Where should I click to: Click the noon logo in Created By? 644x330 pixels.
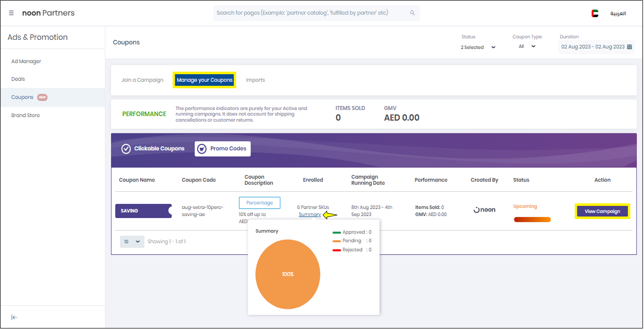(485, 210)
